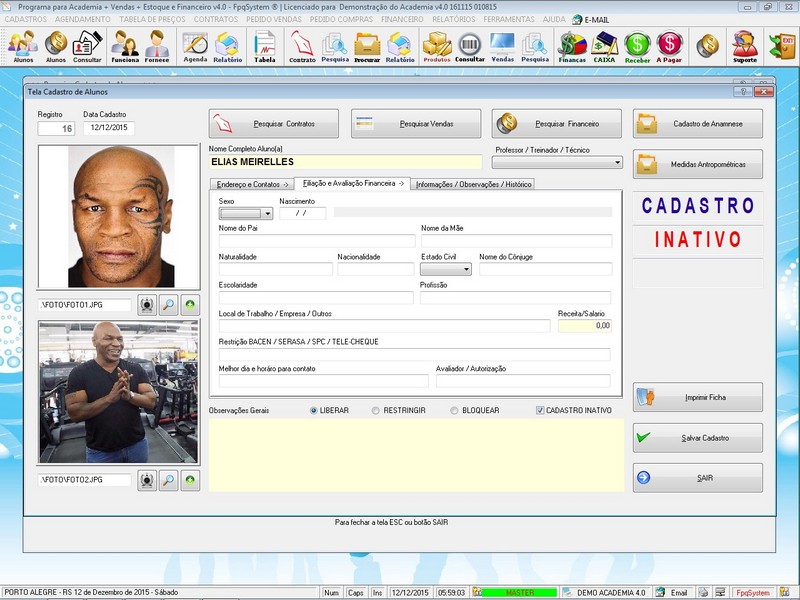Screen dimensions: 800x600
Task: Click webcam capture icon beside FOTO1.JPG
Action: click(147, 305)
